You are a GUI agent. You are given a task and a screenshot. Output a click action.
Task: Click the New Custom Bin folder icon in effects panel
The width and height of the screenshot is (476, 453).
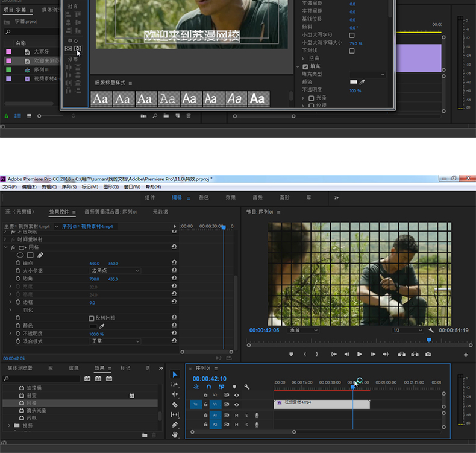(x=145, y=435)
